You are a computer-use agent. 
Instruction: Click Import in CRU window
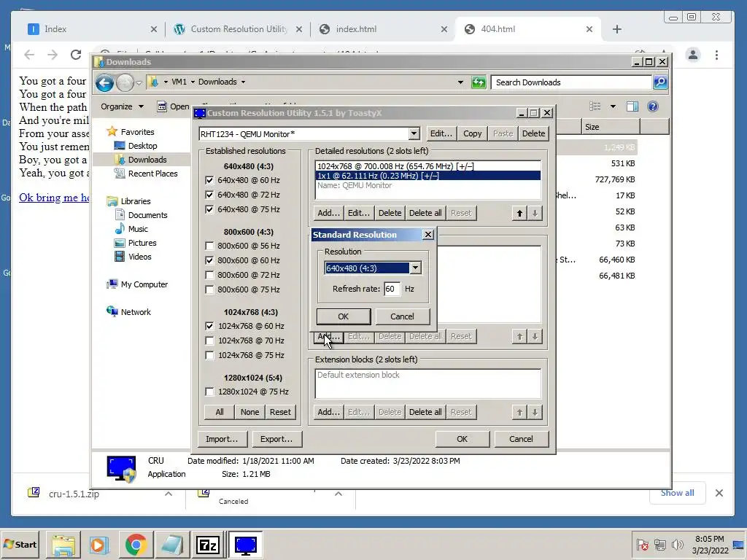pyautogui.click(x=222, y=439)
